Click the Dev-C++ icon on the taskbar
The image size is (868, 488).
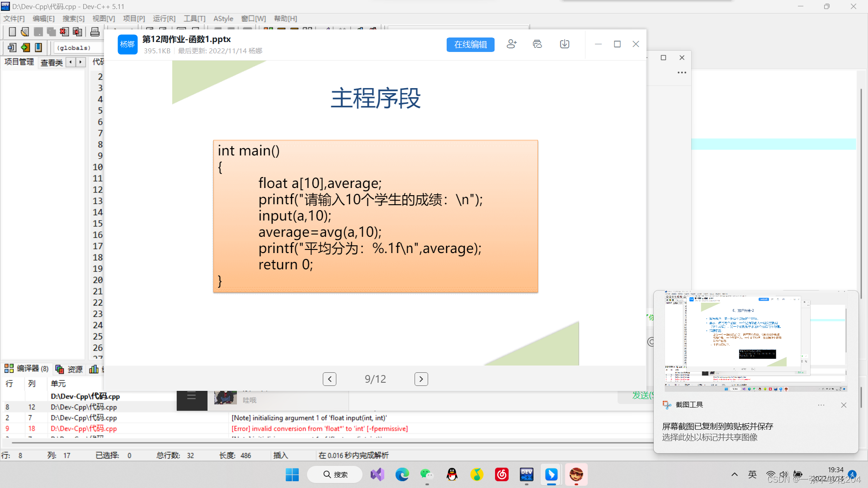pos(526,474)
